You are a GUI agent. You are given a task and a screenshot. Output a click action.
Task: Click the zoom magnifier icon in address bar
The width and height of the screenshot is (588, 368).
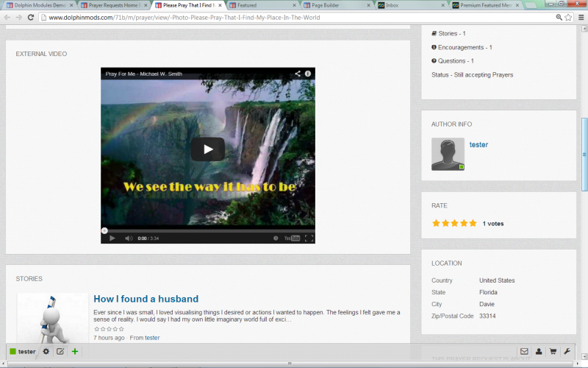click(559, 17)
